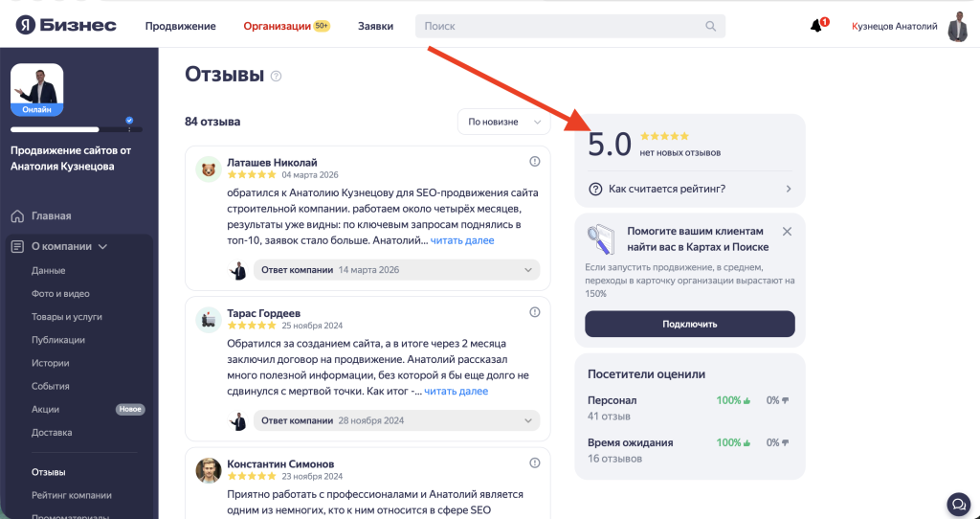Click green thumbs-up next to Время ожидания
Viewport: 980px width, 519px height.
(746, 443)
